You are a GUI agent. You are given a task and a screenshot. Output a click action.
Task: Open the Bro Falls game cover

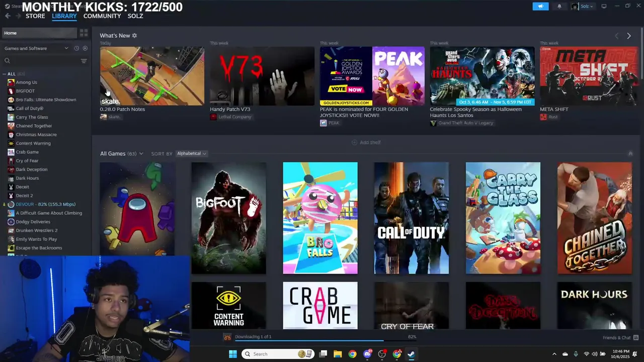pyautogui.click(x=320, y=218)
